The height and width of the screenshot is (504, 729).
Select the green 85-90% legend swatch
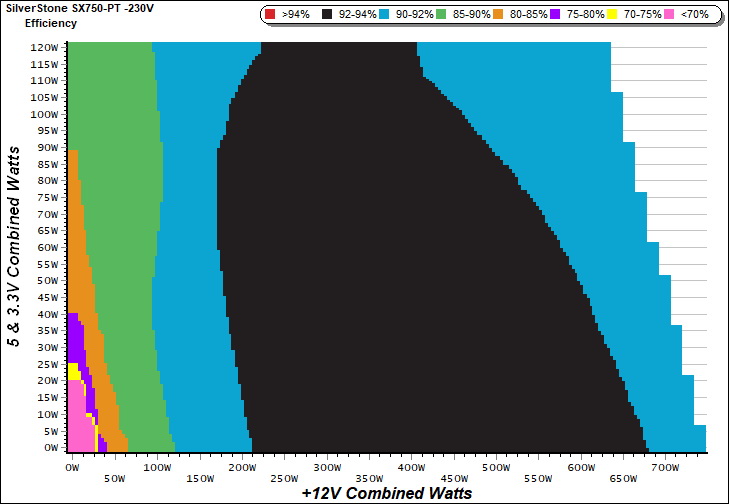pos(447,15)
